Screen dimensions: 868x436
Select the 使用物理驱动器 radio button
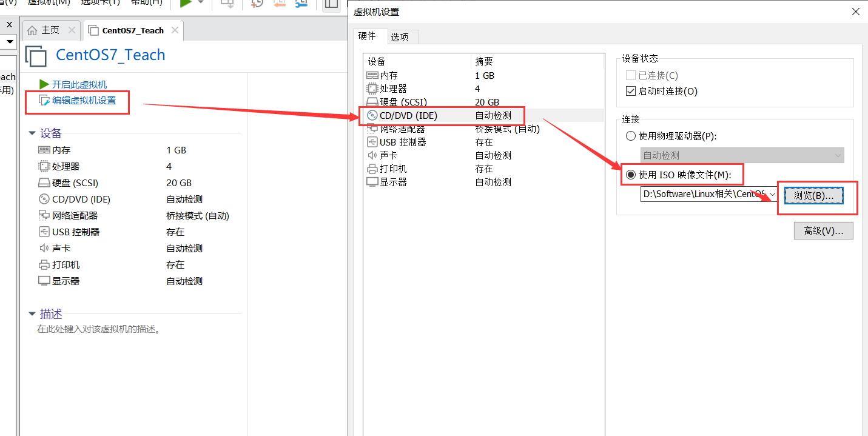click(631, 136)
